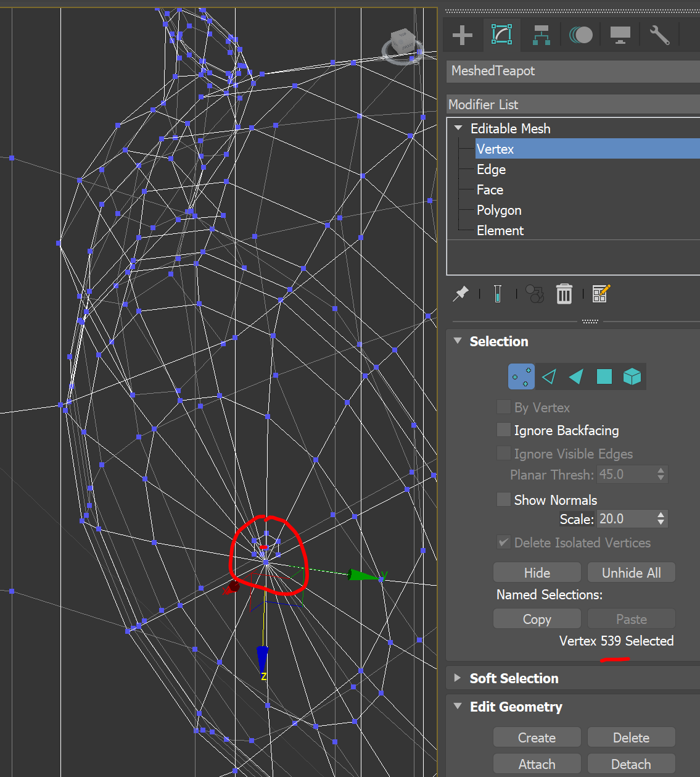Pin the modifier stack
This screenshot has height=777, width=700.
coord(460,294)
